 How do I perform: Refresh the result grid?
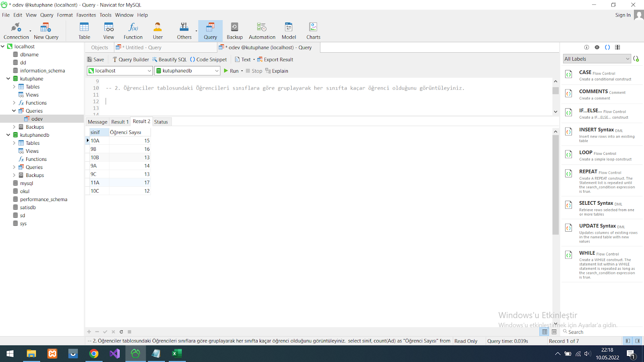[x=121, y=332]
